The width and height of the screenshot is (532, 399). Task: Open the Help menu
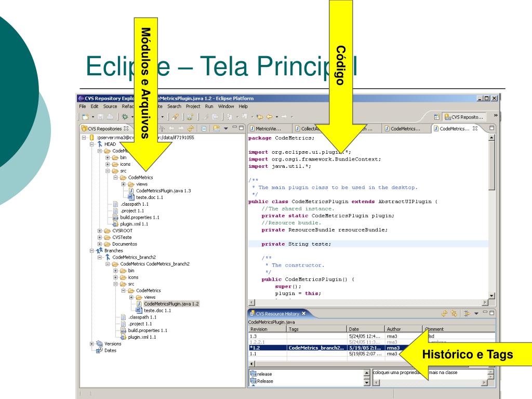tap(243, 106)
